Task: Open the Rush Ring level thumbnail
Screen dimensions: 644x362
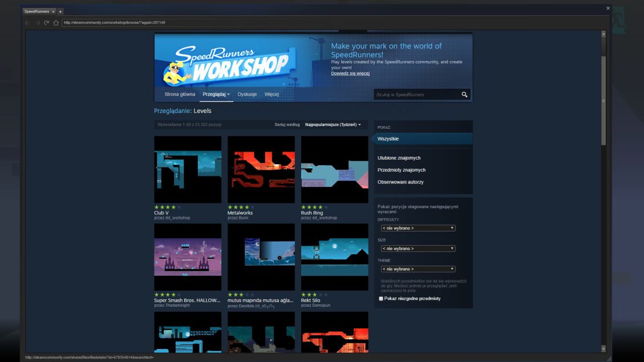Action: click(x=335, y=169)
